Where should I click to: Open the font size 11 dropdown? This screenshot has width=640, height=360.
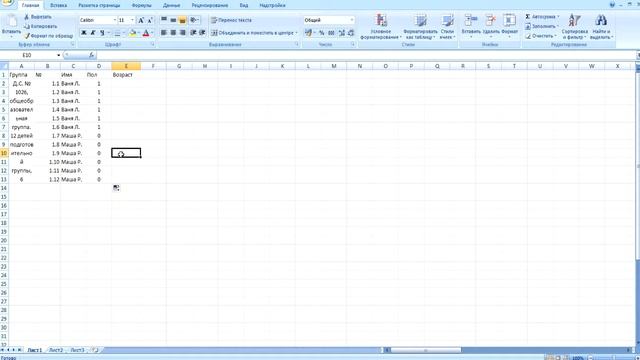click(x=132, y=20)
